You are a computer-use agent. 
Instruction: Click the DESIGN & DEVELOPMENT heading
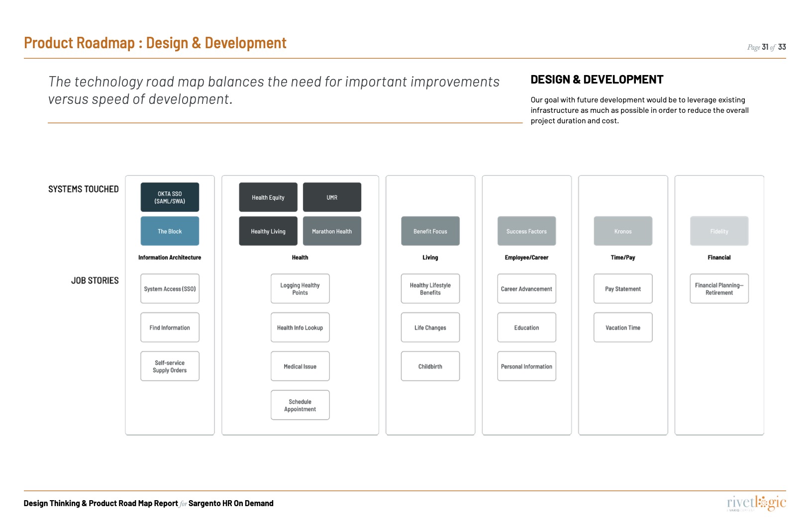click(597, 80)
